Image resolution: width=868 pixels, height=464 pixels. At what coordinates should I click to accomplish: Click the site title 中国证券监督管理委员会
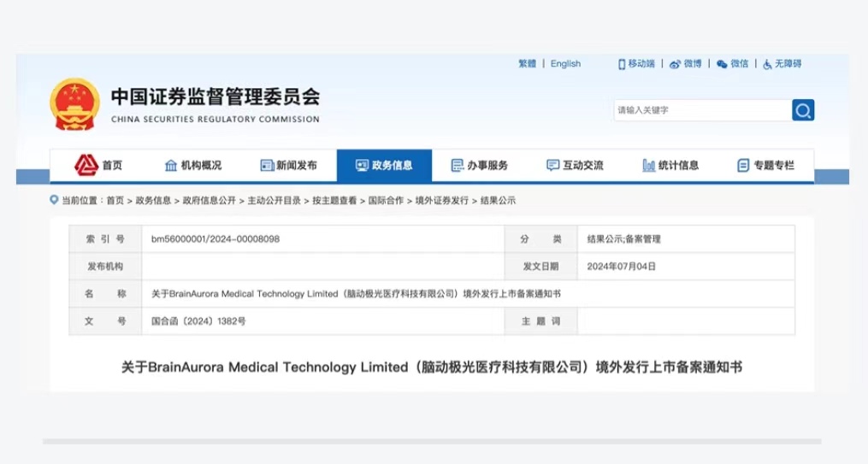216,97
